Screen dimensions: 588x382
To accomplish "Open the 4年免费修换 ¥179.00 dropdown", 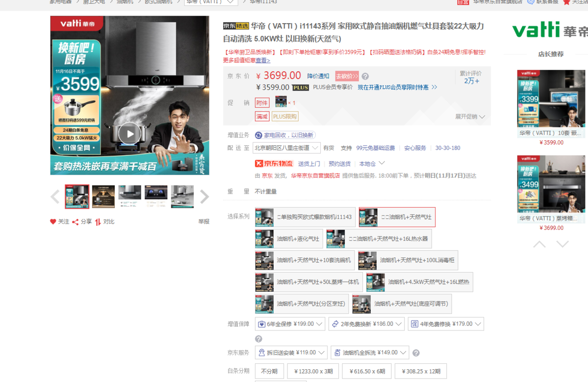I will pos(446,324).
